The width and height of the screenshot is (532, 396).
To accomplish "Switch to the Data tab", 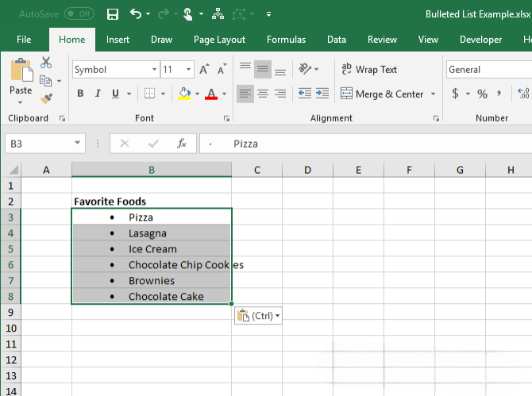I will tap(336, 40).
